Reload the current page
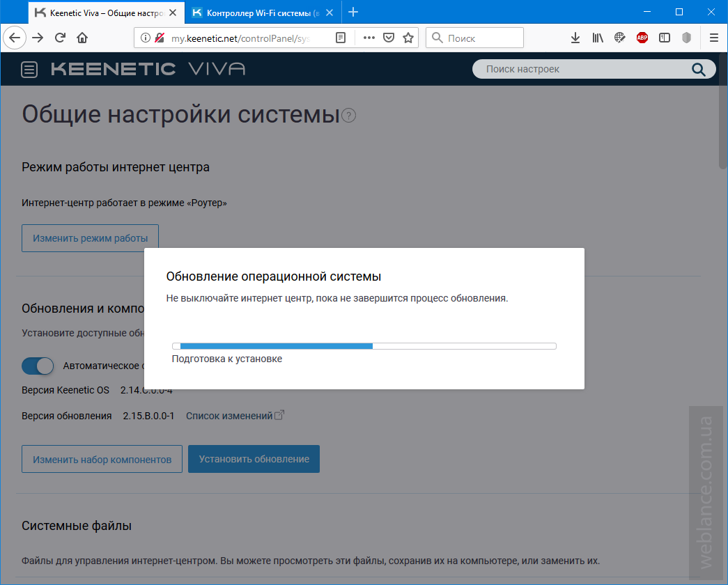 point(60,38)
